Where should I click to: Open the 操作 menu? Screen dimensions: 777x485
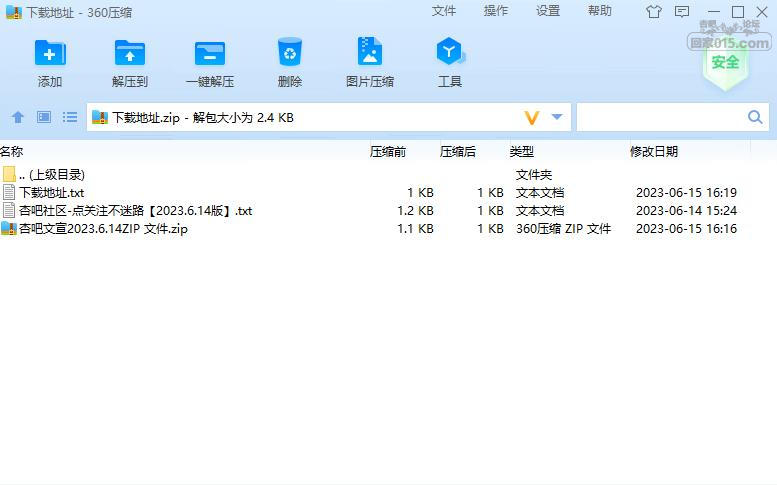(496, 11)
